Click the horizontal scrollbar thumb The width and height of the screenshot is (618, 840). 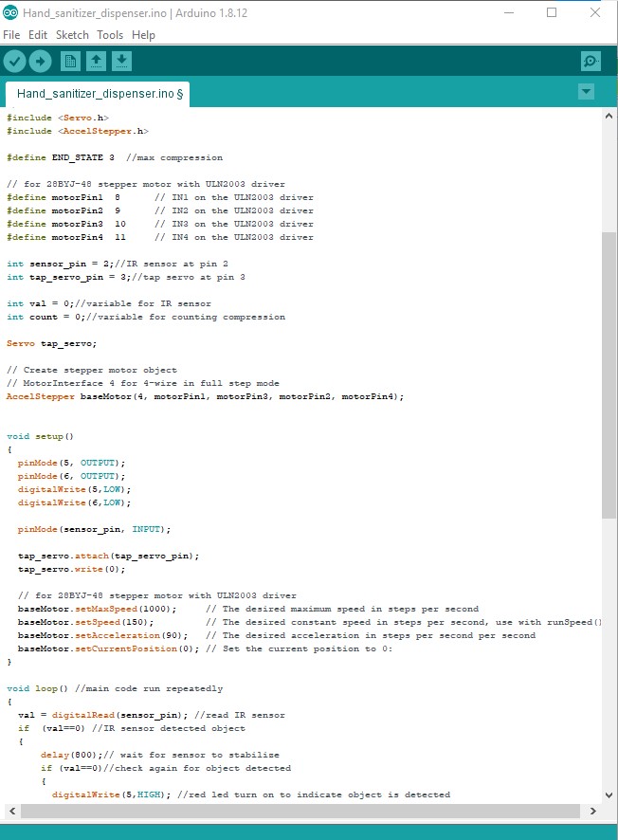(300, 811)
